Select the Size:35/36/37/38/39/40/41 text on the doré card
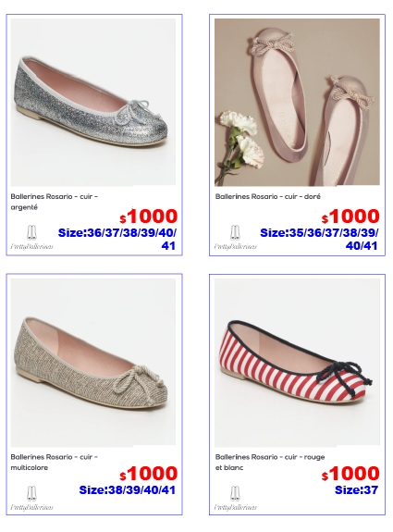 pos(319,240)
